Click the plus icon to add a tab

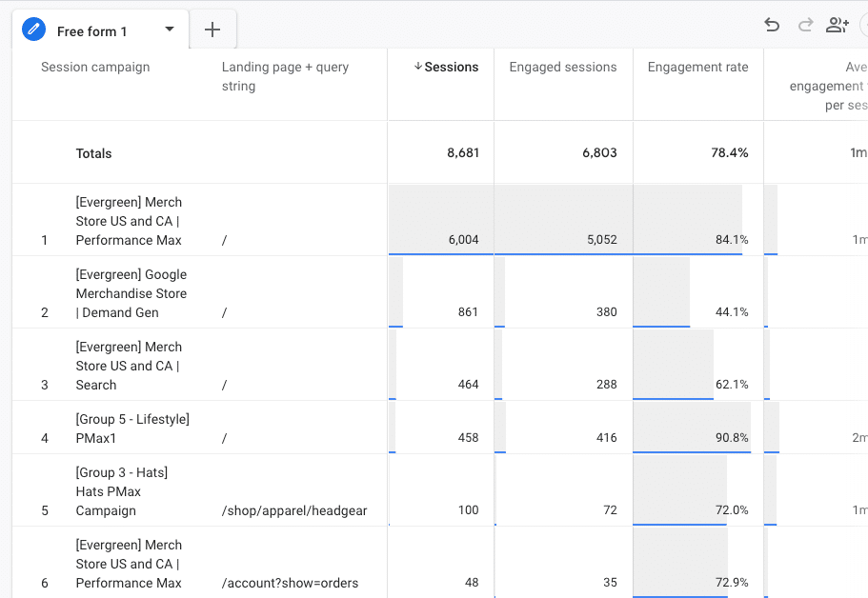[212, 29]
